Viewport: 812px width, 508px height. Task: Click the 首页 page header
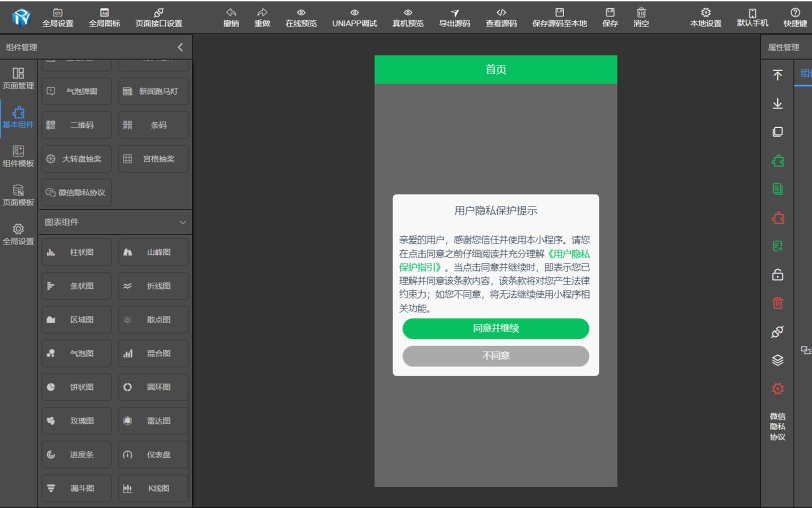[496, 70]
